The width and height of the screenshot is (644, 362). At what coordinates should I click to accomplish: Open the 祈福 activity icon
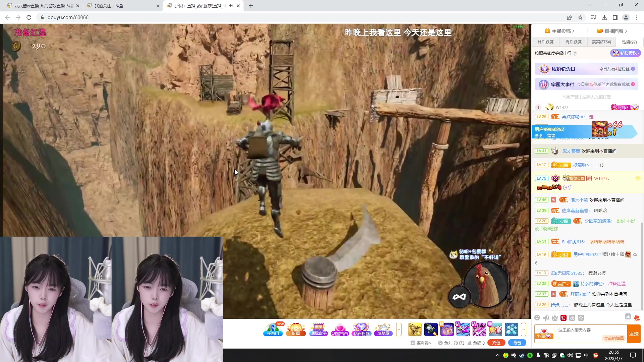click(x=296, y=329)
